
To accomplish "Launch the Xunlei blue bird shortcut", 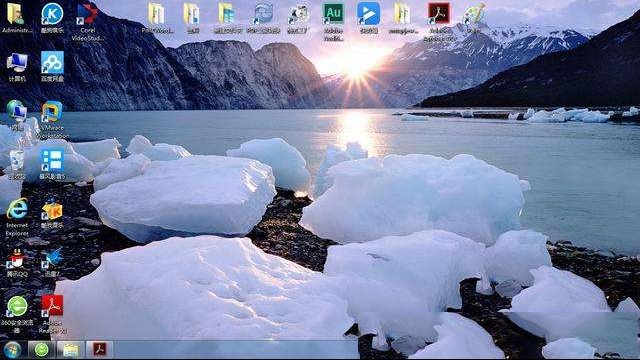I will [x=52, y=262].
